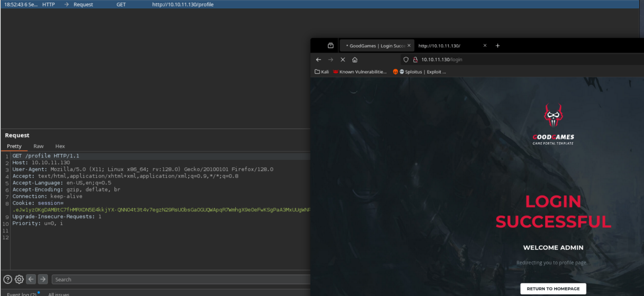
Task: Select the Pretty request tab
Action: 14,146
